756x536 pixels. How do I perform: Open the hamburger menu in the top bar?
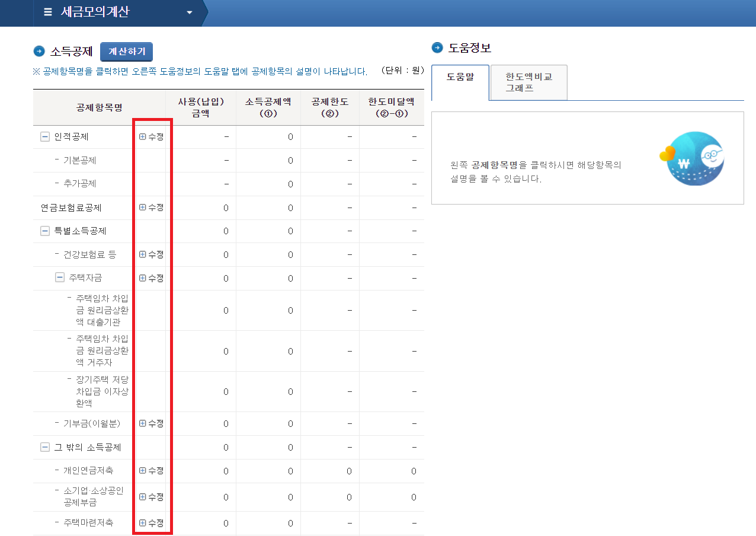tap(47, 13)
